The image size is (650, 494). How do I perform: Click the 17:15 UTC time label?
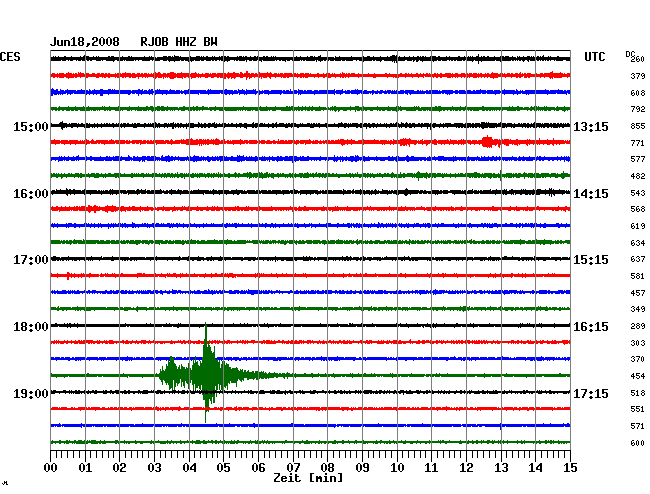[x=591, y=393]
